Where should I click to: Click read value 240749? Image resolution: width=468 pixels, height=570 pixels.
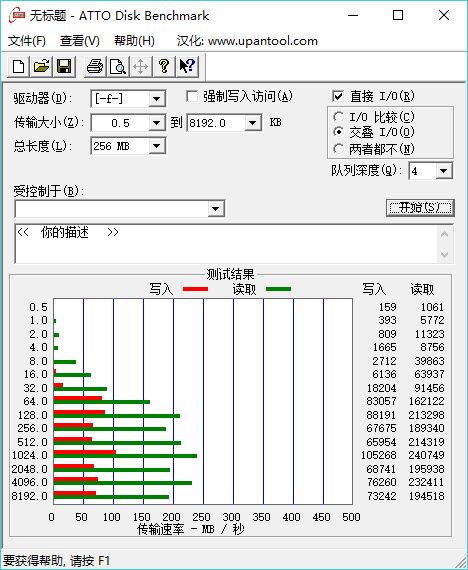point(426,455)
